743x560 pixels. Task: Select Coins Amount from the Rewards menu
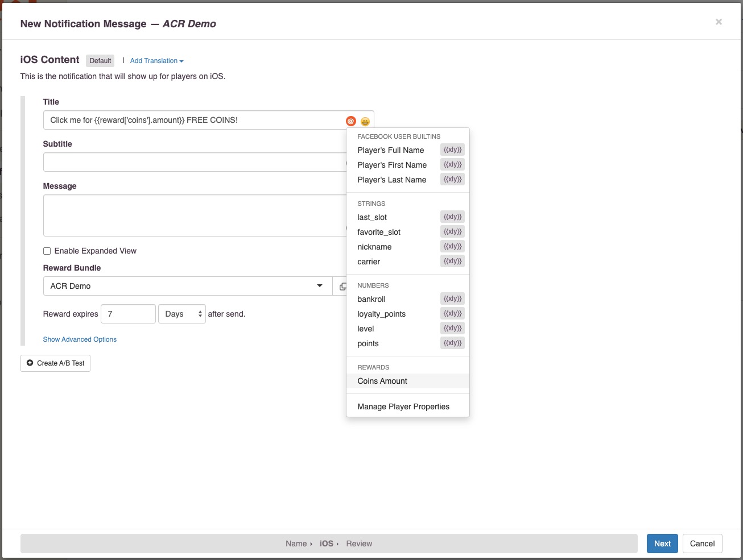point(382,381)
